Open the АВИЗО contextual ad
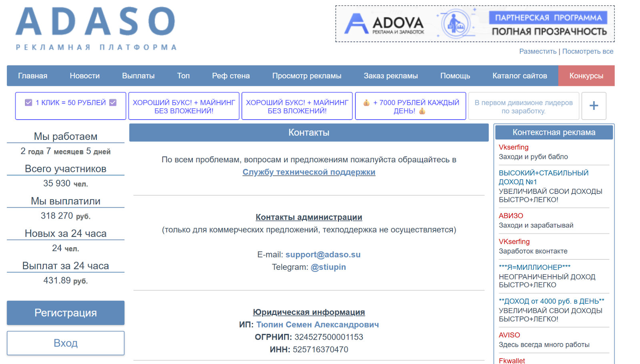 pos(511,216)
